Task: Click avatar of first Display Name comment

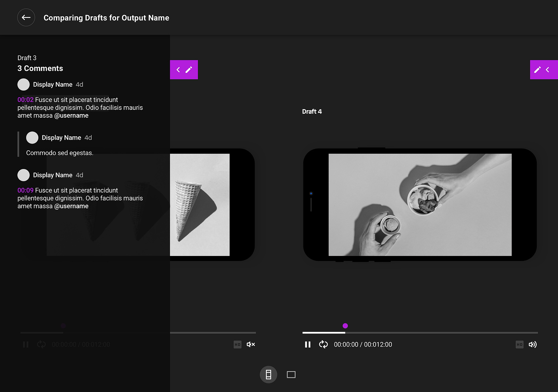Action: [x=24, y=84]
